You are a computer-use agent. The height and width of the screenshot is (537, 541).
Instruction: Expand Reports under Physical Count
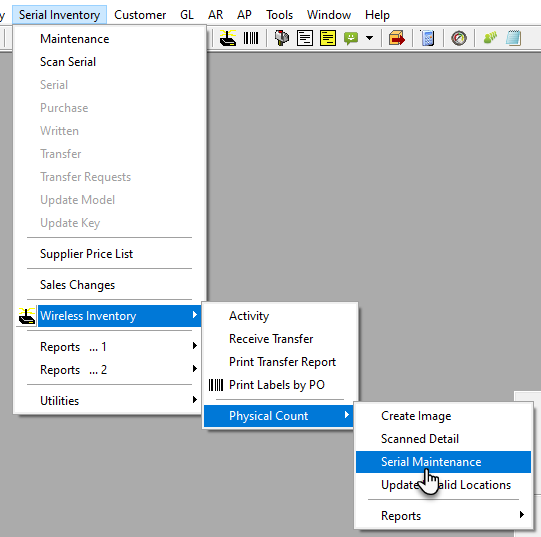click(443, 516)
